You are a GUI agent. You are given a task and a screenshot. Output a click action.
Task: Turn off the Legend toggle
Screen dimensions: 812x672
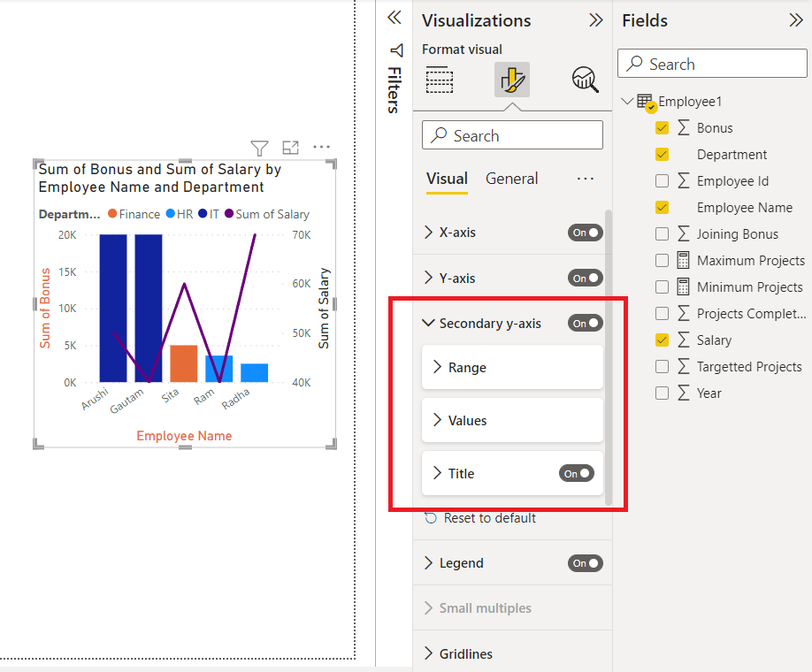tap(586, 562)
